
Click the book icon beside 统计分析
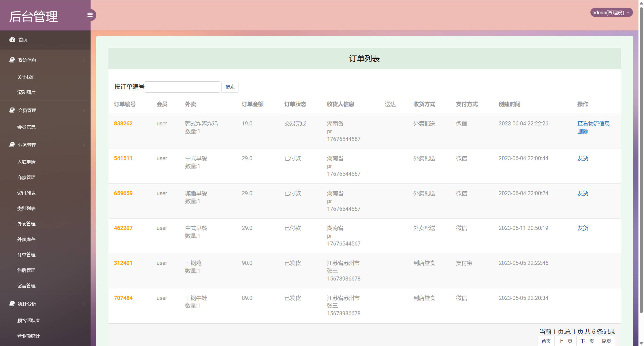pos(12,303)
